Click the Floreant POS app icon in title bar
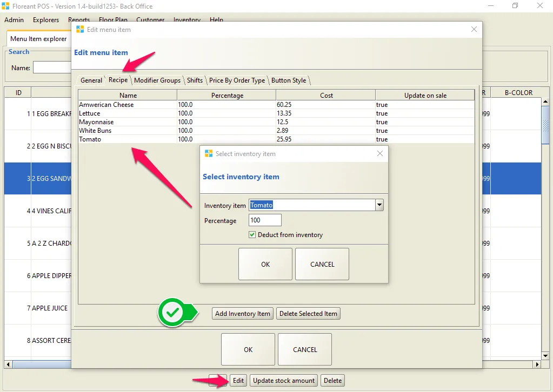The width and height of the screenshot is (553, 392). [5, 6]
